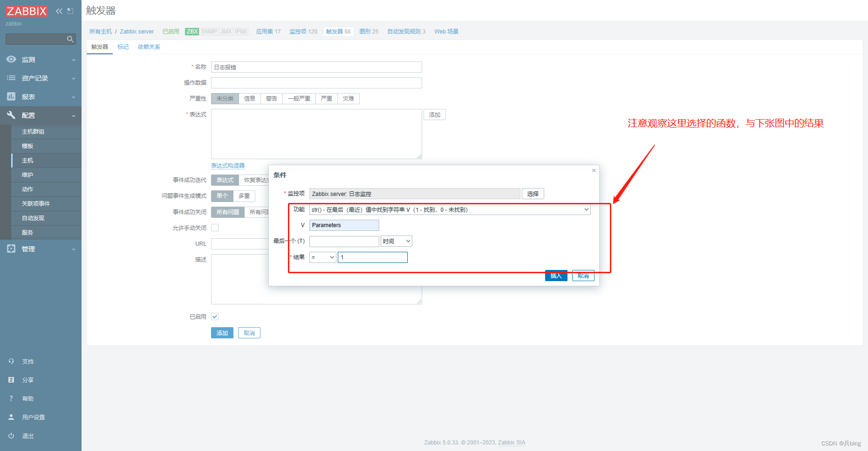Open the Zabbix SIA footer link
The height and width of the screenshot is (451, 868).
point(512,443)
